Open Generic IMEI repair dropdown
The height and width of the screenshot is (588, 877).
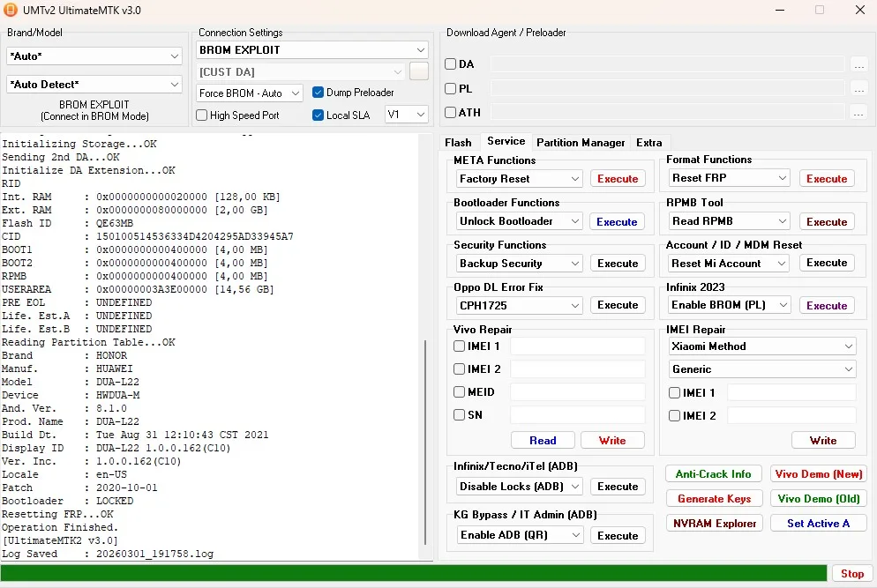[x=762, y=369]
